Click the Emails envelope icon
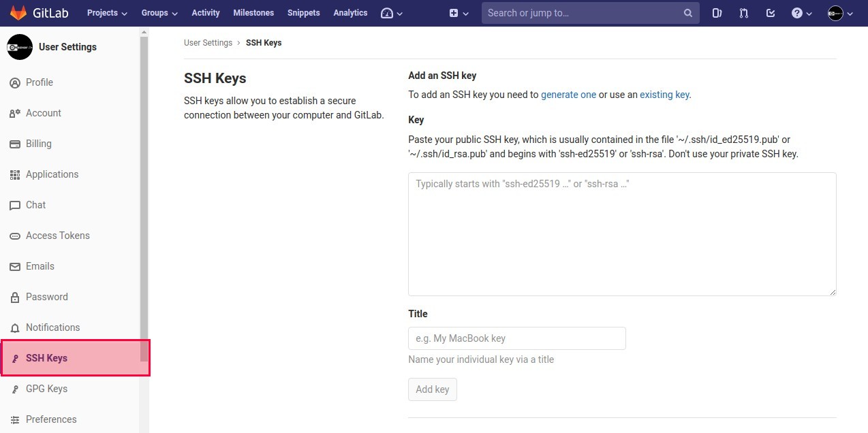 click(x=15, y=267)
